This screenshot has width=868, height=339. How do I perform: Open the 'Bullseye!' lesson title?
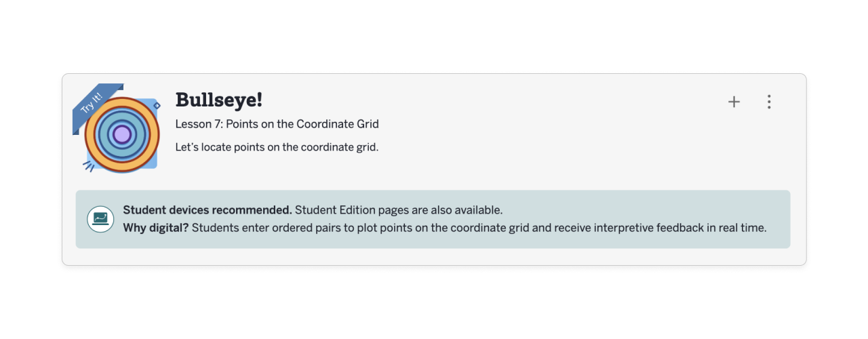218,100
